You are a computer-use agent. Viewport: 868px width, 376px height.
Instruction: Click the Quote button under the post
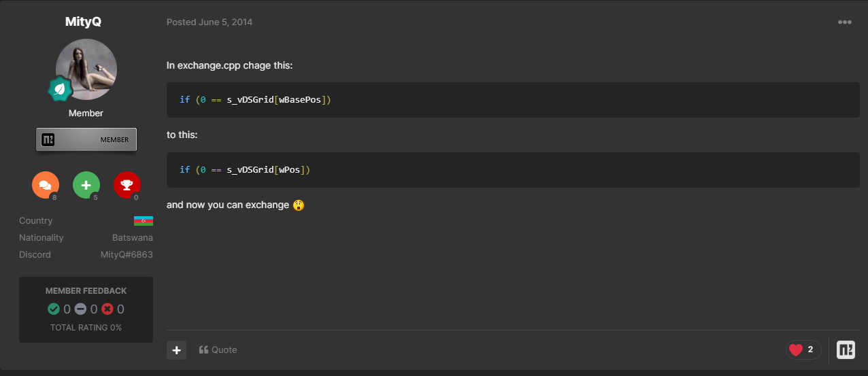(218, 349)
